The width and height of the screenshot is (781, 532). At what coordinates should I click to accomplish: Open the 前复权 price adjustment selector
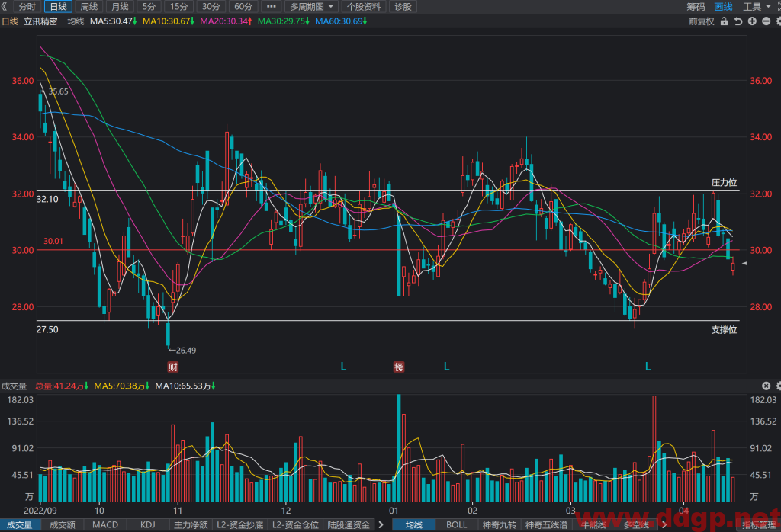coord(702,21)
